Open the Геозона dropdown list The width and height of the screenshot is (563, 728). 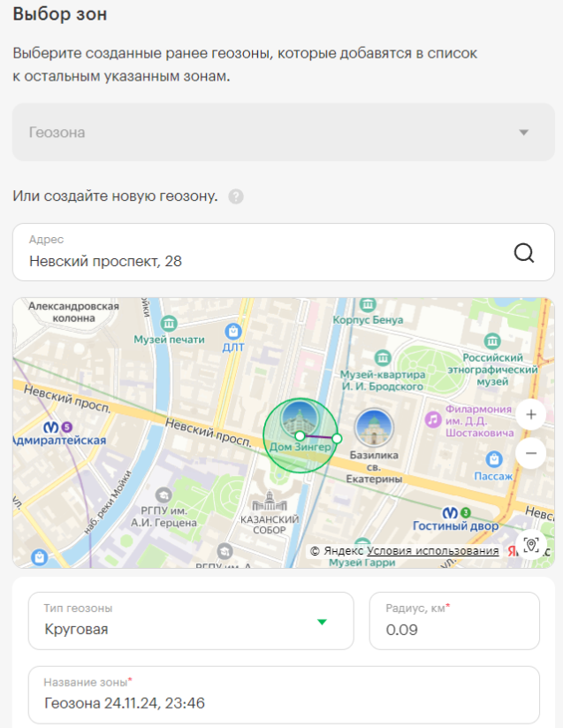tap(523, 133)
